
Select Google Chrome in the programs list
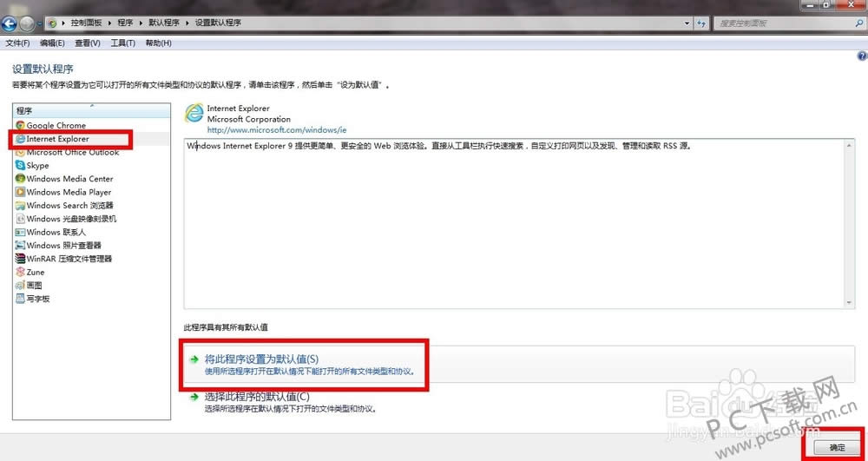pos(56,126)
